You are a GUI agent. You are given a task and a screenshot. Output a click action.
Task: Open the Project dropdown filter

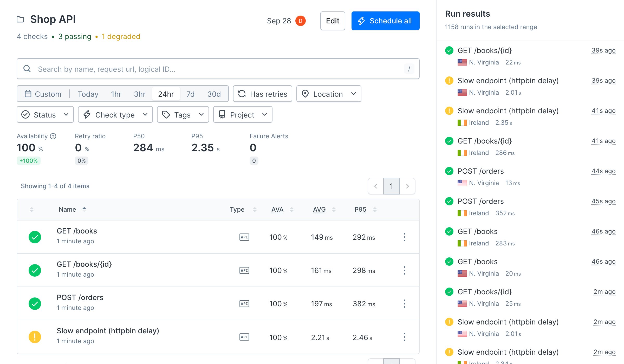coord(243,114)
